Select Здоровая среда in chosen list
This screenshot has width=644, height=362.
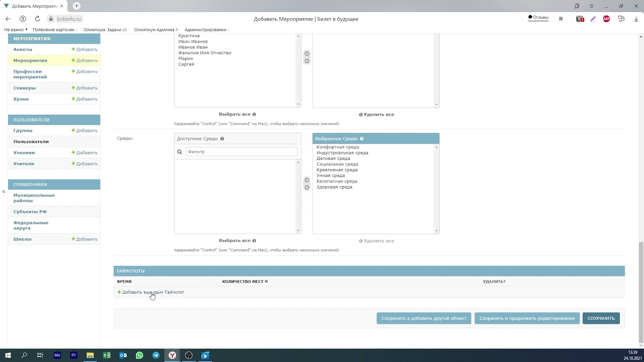[x=334, y=187]
